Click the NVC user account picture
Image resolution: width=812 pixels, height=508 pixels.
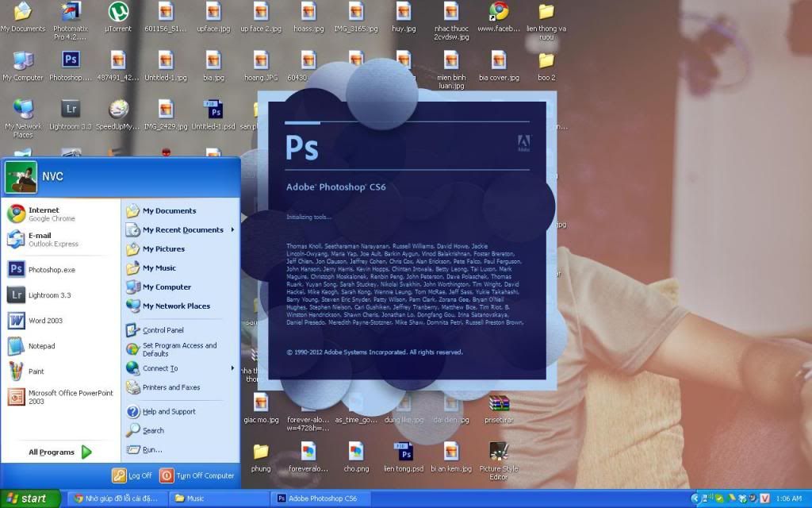pyautogui.click(x=21, y=177)
